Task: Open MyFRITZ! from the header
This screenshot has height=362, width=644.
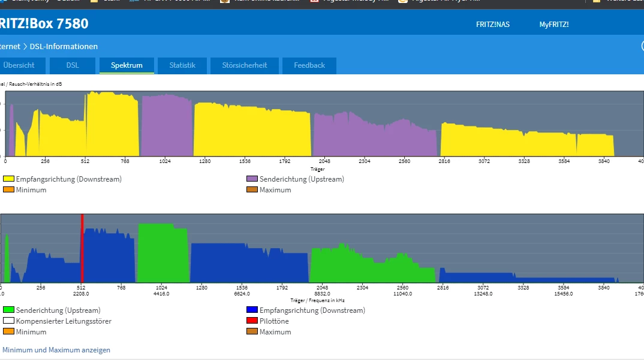Action: (x=554, y=25)
